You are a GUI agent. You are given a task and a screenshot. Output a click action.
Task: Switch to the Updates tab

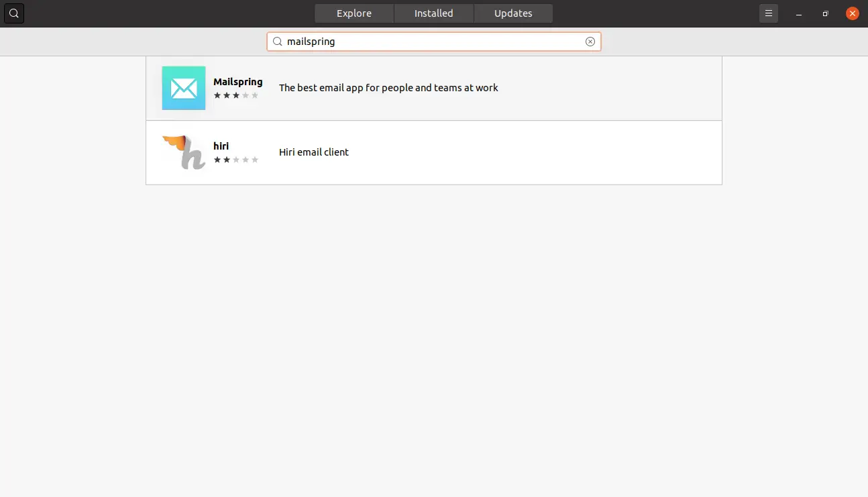tap(513, 13)
